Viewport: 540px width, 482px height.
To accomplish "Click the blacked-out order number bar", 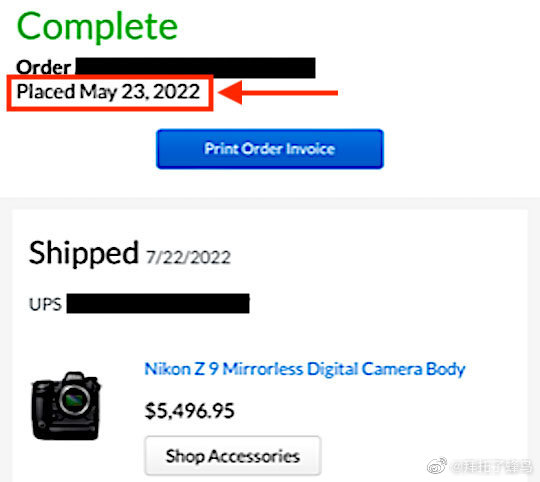I will coord(196,68).
